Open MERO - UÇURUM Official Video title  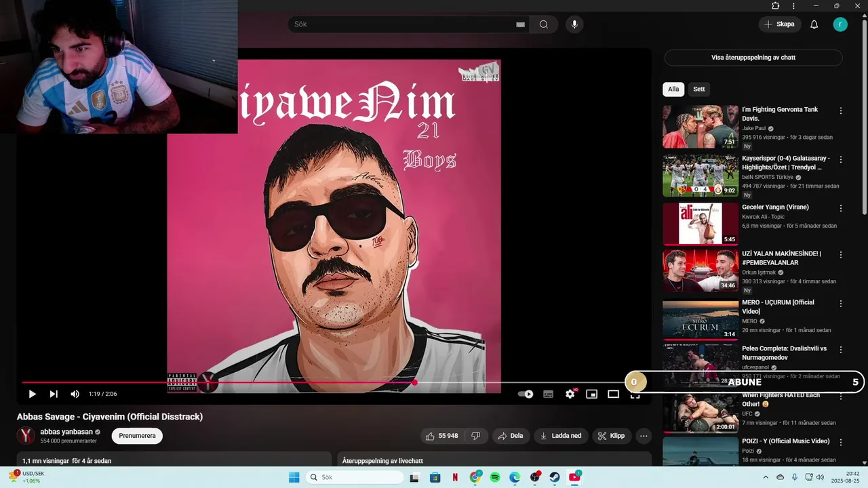778,306
